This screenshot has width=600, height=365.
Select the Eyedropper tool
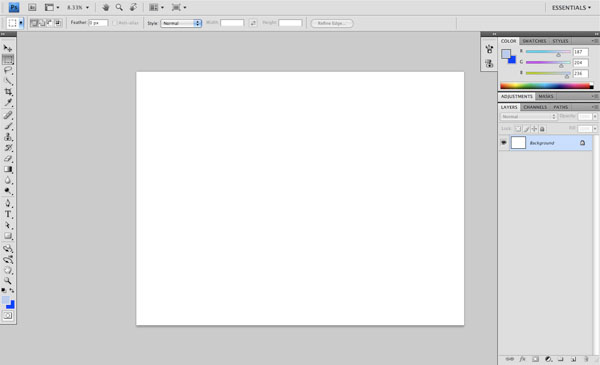8,103
